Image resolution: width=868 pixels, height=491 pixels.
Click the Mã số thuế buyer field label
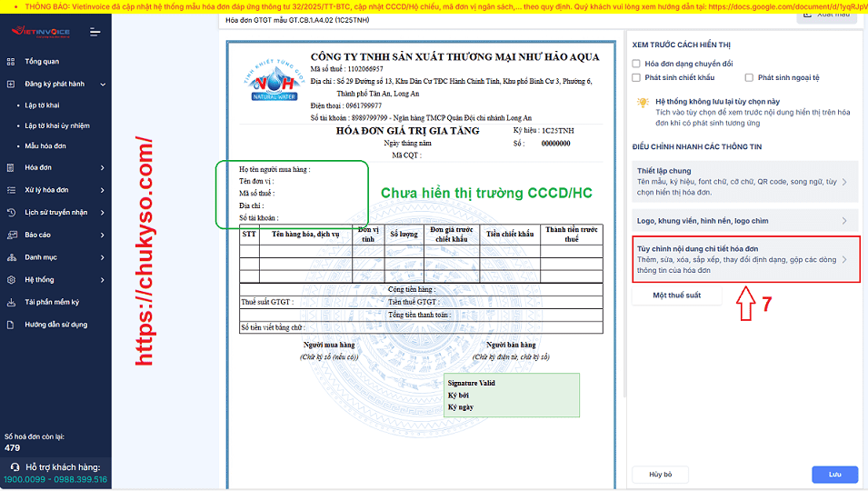(x=257, y=193)
